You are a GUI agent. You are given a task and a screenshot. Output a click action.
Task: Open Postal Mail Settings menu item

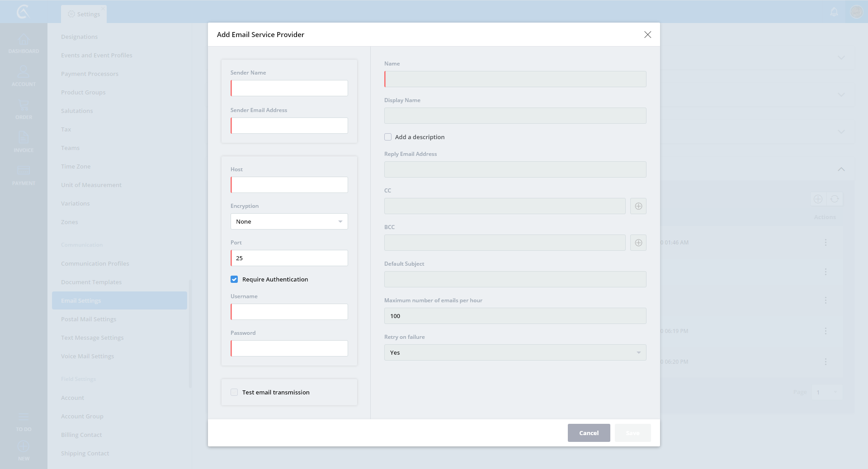[x=89, y=319]
